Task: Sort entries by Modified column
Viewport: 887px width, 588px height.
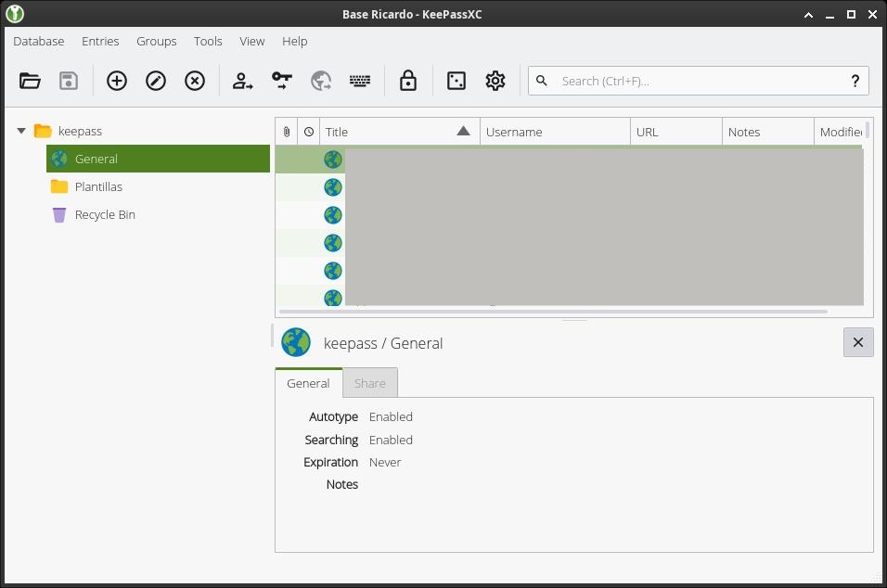Action: (840, 132)
